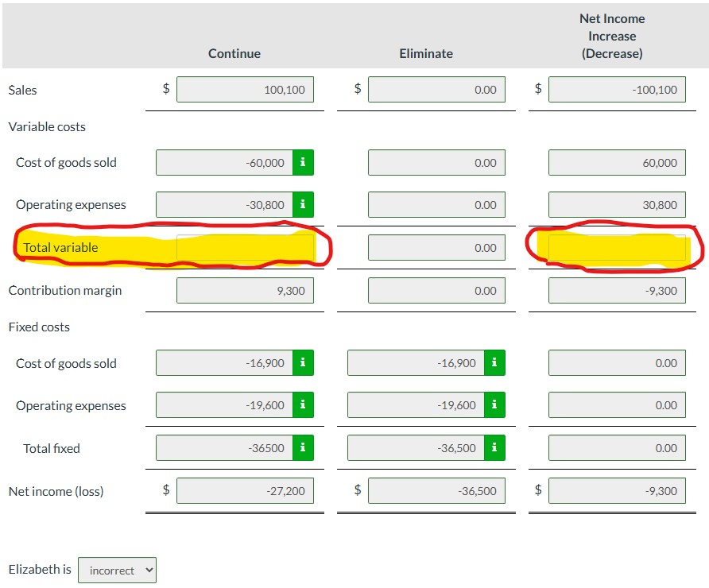This screenshot has height=588, width=709.
Task: Click the 'Continue' column header
Action: click(234, 53)
